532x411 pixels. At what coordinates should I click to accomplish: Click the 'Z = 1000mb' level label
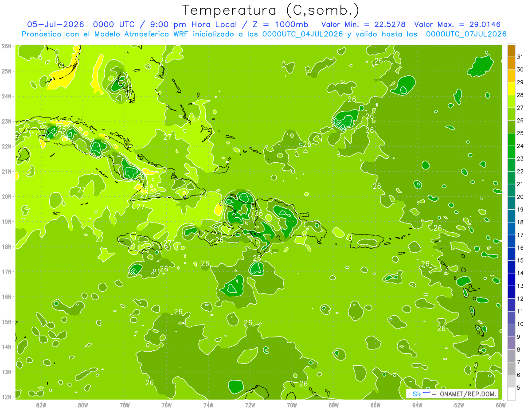coord(281,24)
